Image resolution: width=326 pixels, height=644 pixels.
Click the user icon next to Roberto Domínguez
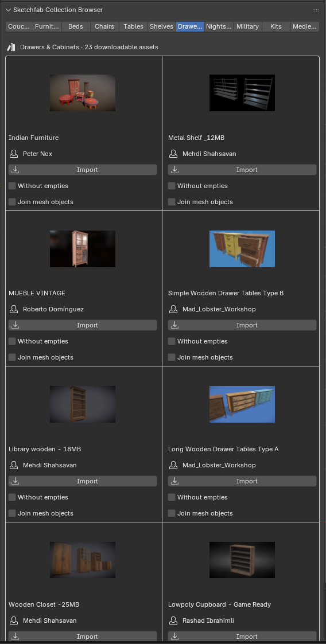[x=14, y=309]
